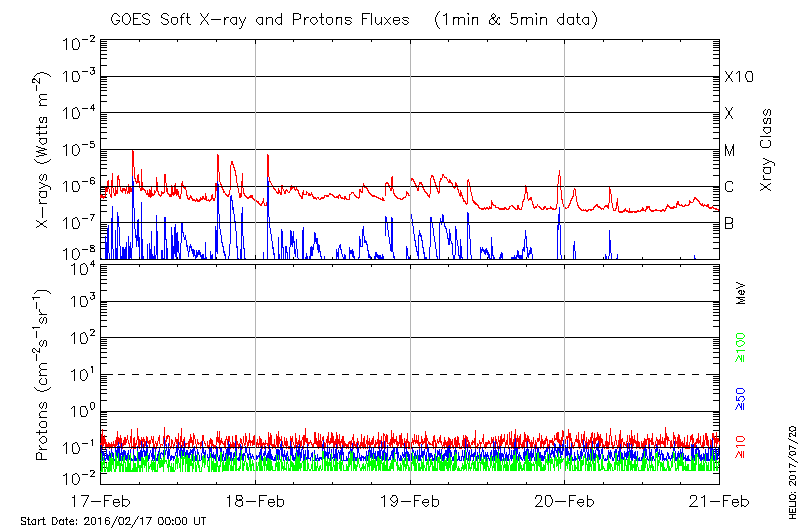Select the blue '≥50' MeV legend label

click(x=742, y=398)
